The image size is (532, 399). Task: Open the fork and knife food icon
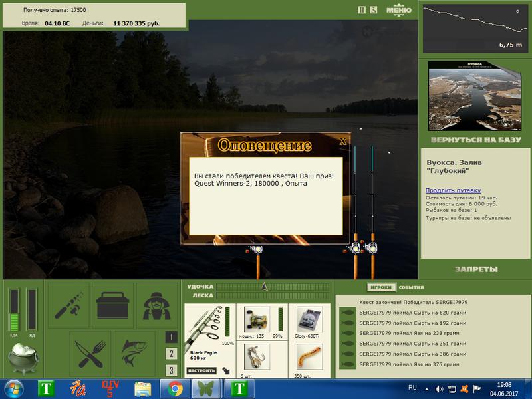click(90, 354)
